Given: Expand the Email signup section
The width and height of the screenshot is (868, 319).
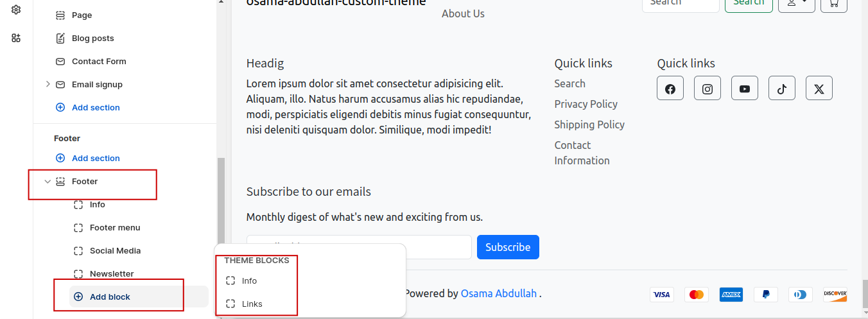Looking at the screenshot, I should 48,84.
